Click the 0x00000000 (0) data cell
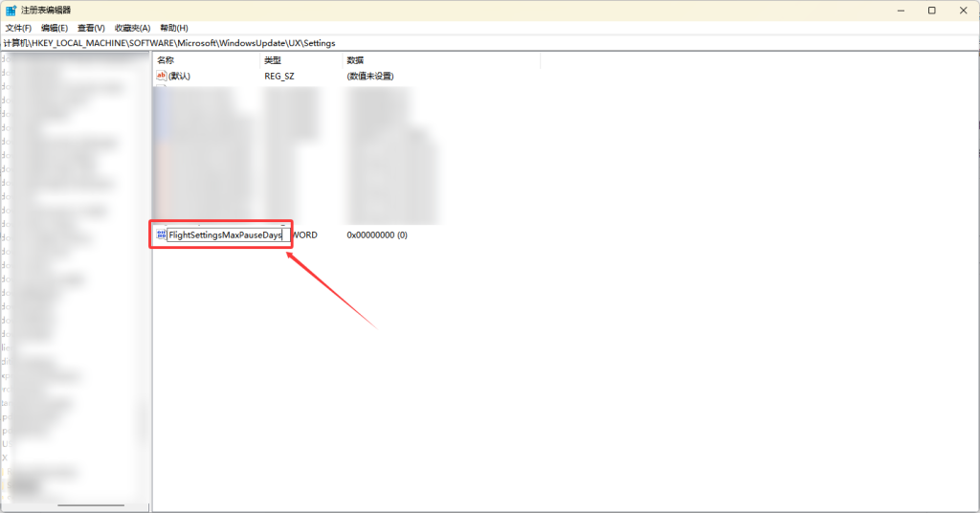 377,234
